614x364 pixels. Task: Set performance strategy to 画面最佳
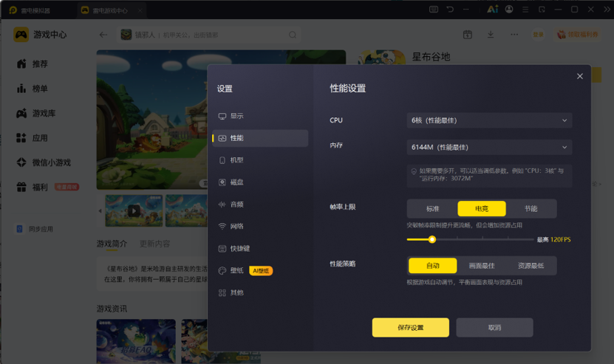[x=482, y=266]
